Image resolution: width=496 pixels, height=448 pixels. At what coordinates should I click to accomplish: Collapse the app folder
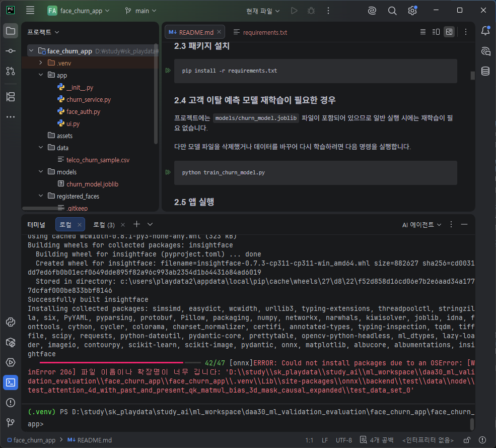tap(40, 75)
